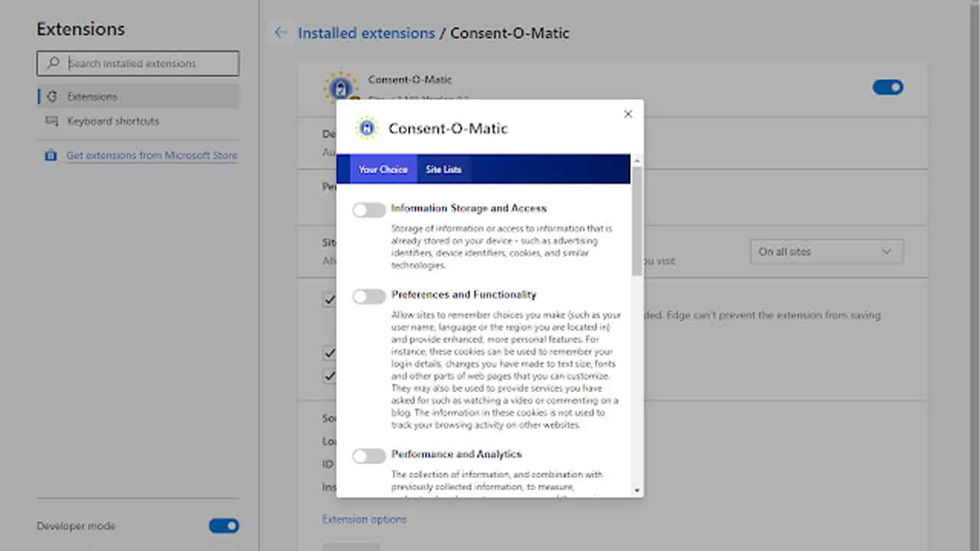Switch to the Your Choice tab
980x551 pixels.
pos(384,169)
